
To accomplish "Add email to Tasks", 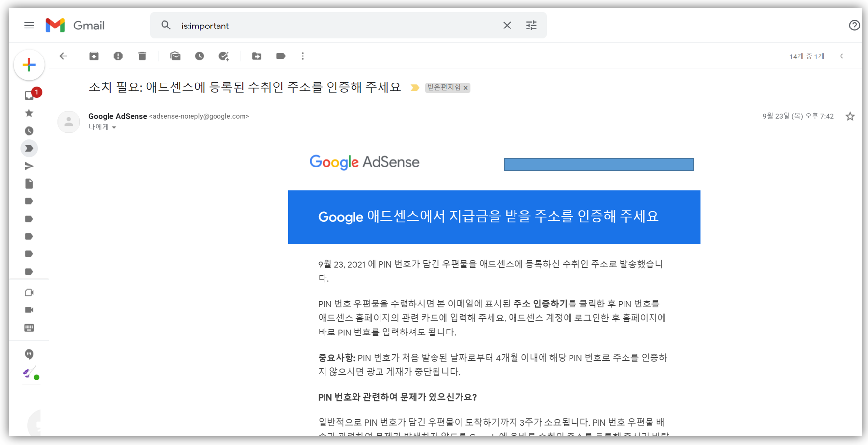I will click(x=224, y=56).
